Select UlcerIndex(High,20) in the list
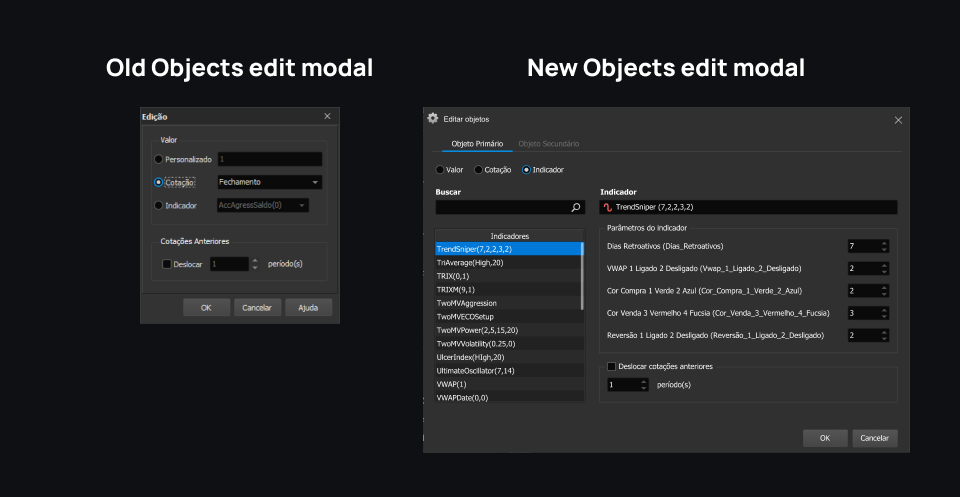960x497 pixels. 509,357
